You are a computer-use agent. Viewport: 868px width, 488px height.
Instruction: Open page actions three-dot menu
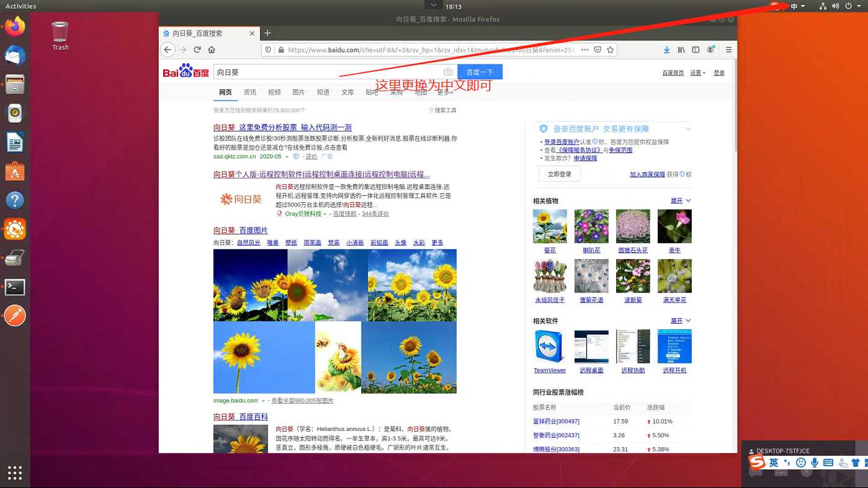tap(585, 50)
